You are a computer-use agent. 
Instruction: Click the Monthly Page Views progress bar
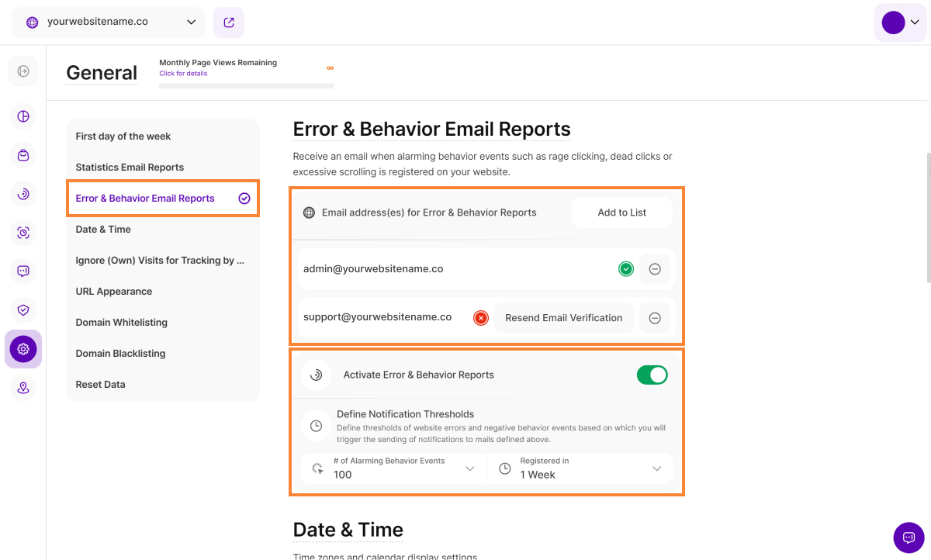[246, 86]
